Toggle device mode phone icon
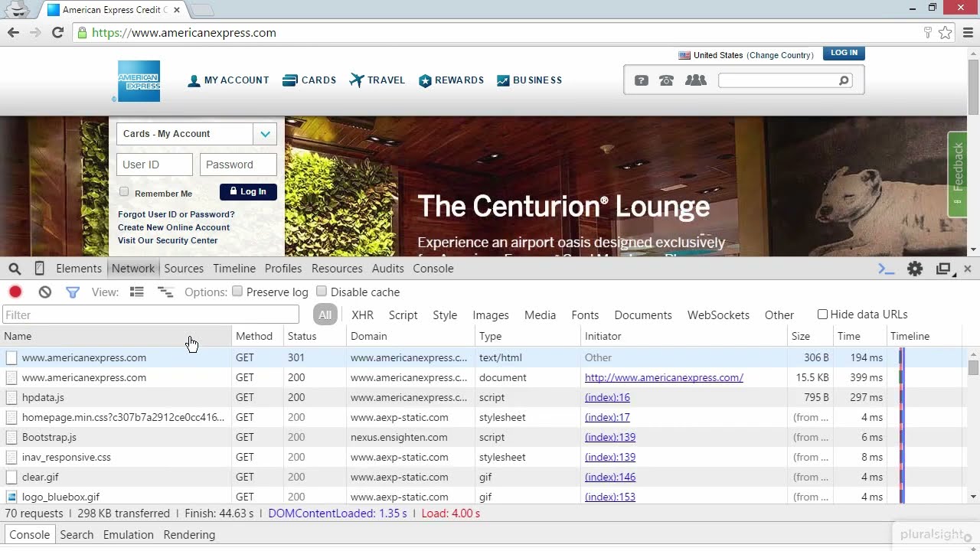Screen dimensions: 980x551 pyautogui.click(x=39, y=269)
